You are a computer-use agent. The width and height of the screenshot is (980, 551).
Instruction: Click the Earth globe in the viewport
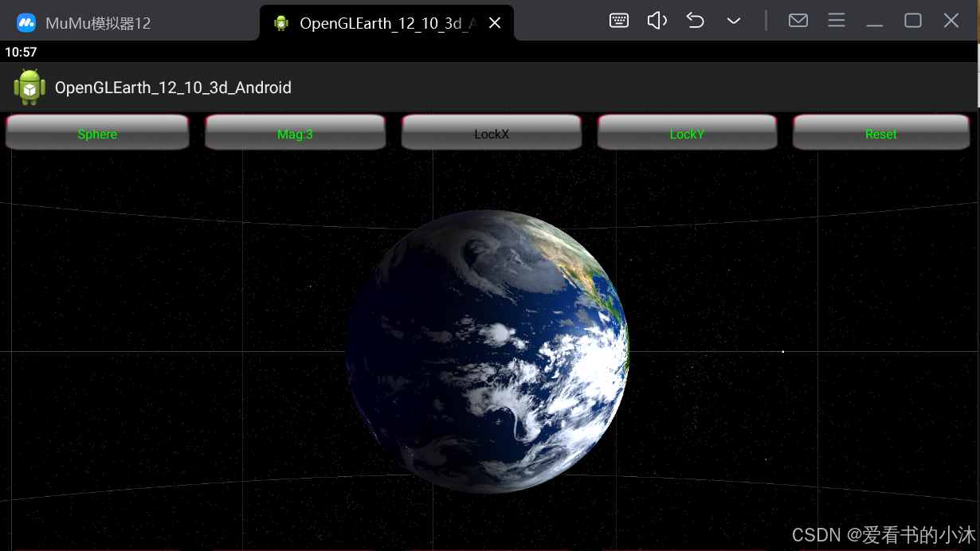point(488,351)
